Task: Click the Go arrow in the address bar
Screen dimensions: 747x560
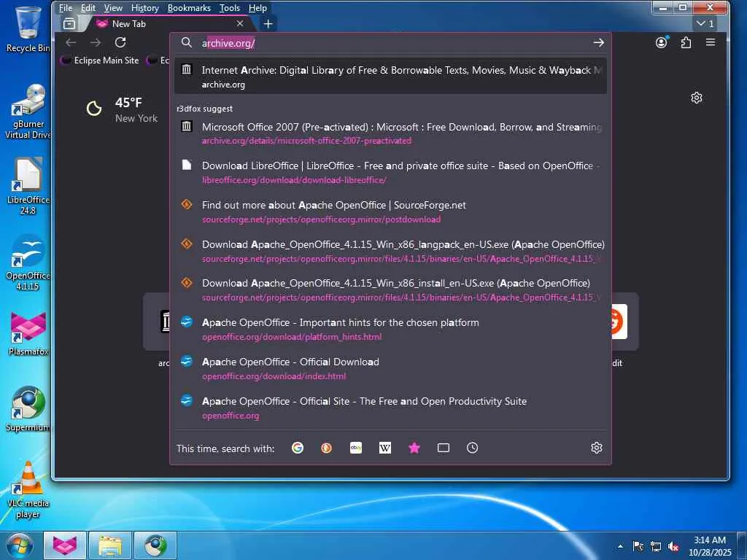Action: (598, 43)
